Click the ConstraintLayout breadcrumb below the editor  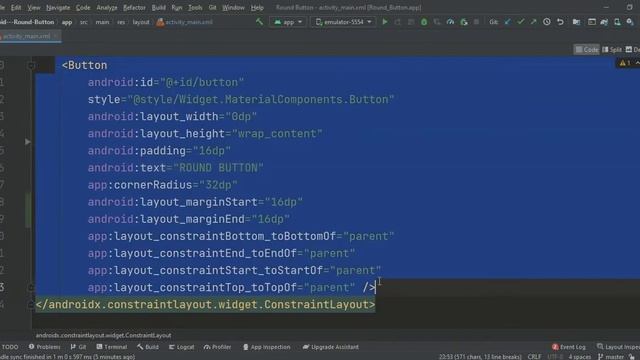point(103,336)
